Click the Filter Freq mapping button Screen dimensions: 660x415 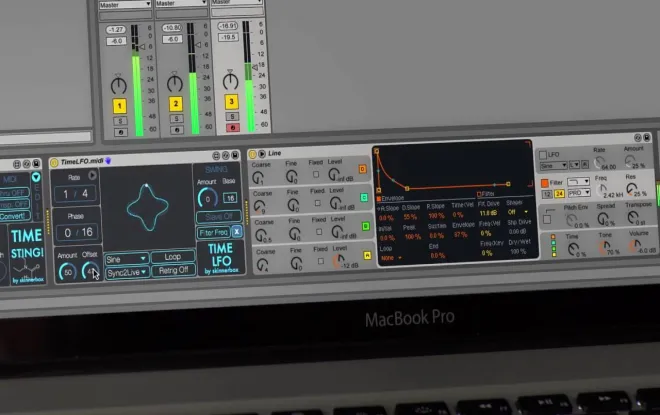(x=213, y=232)
